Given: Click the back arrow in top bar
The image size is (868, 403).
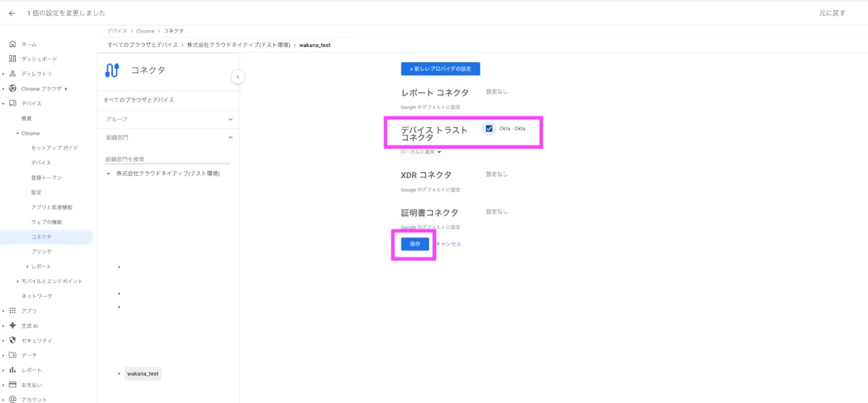Looking at the screenshot, I should click(x=12, y=13).
